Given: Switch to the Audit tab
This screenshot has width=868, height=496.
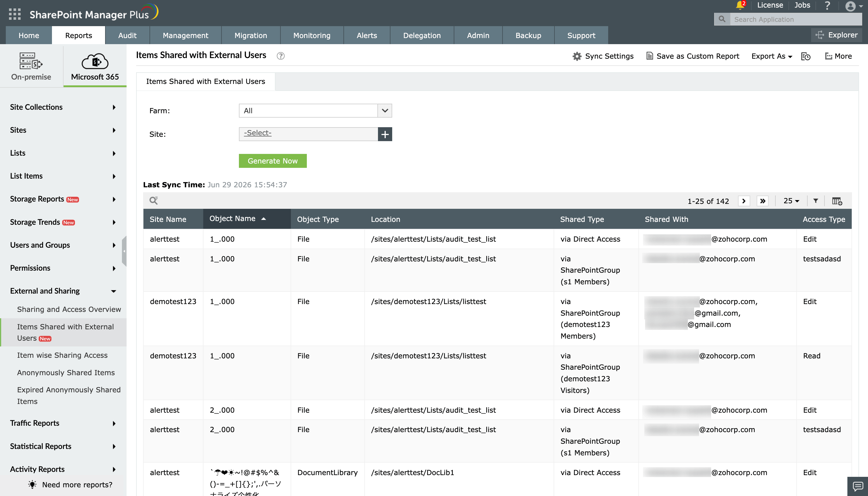Looking at the screenshot, I should coord(127,35).
